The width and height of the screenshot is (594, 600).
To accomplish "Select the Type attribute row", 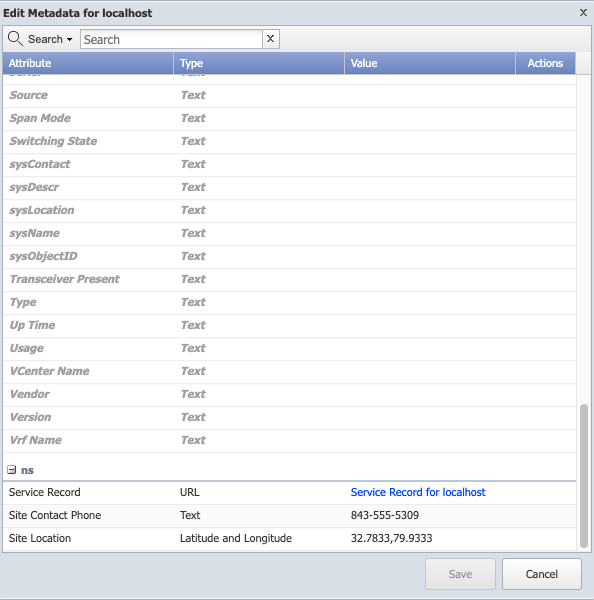I will (289, 302).
